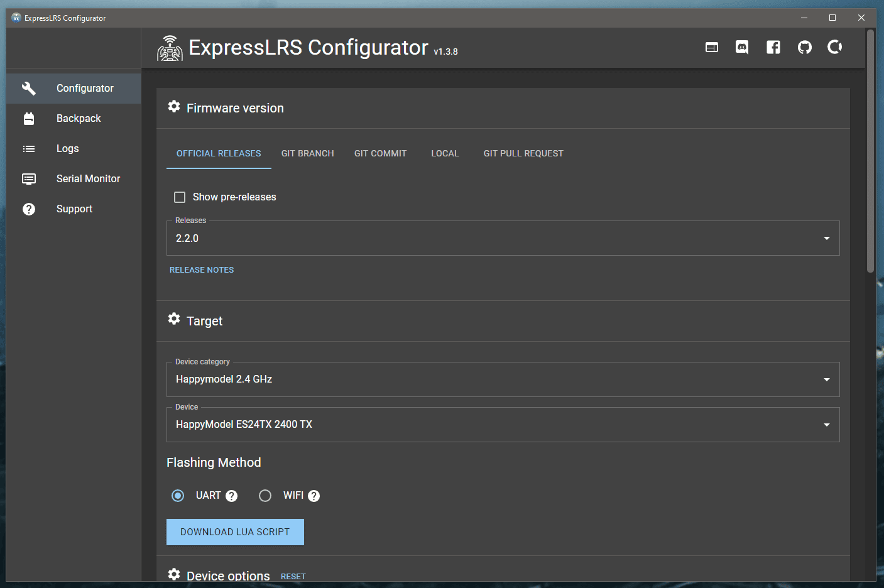884x588 pixels.
Task: Open the Serial Monitor page
Action: click(x=74, y=179)
